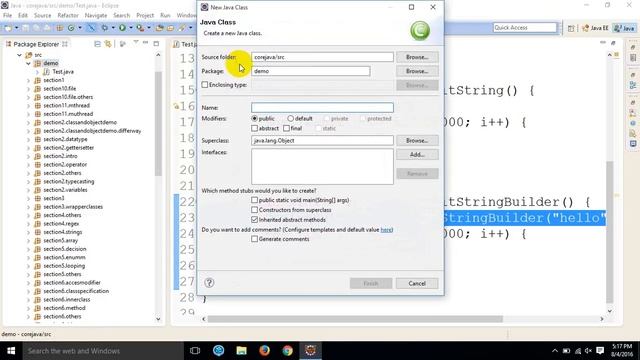Check the final modifier checkbox
The height and width of the screenshot is (360, 640).
point(287,128)
